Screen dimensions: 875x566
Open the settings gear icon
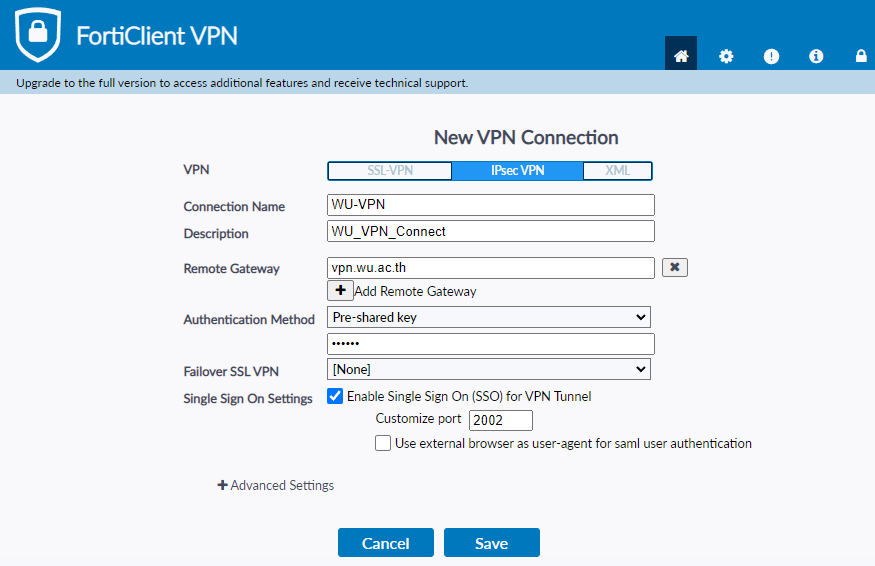click(x=726, y=56)
